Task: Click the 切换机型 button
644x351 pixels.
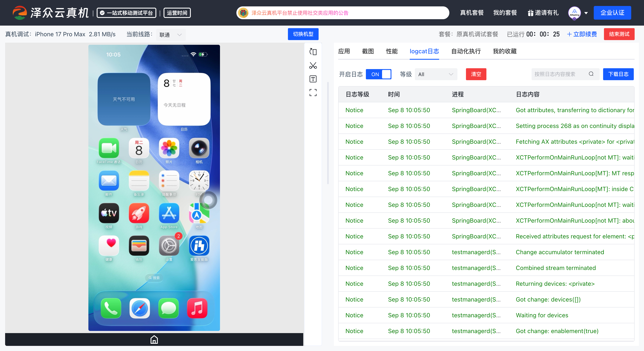Action: 303,34
